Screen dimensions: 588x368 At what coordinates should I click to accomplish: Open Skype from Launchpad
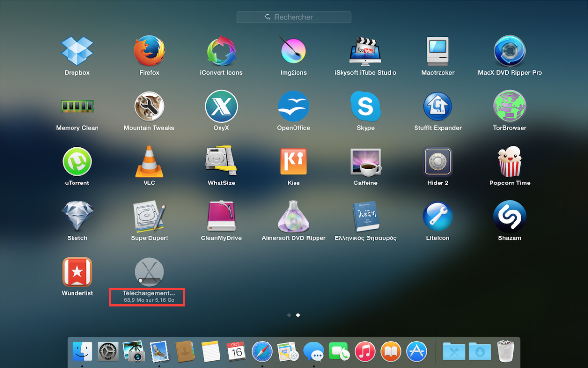coord(366,106)
